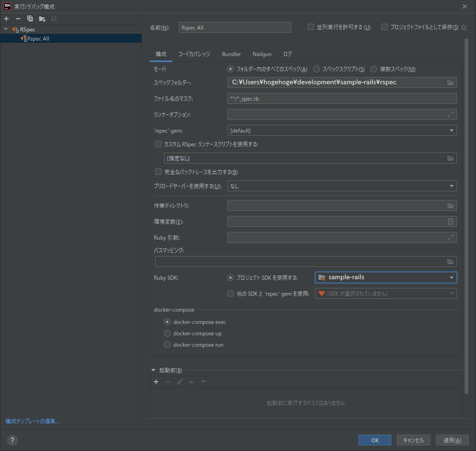Choose docker-compose up option
The width and height of the screenshot is (476, 451).
167,333
